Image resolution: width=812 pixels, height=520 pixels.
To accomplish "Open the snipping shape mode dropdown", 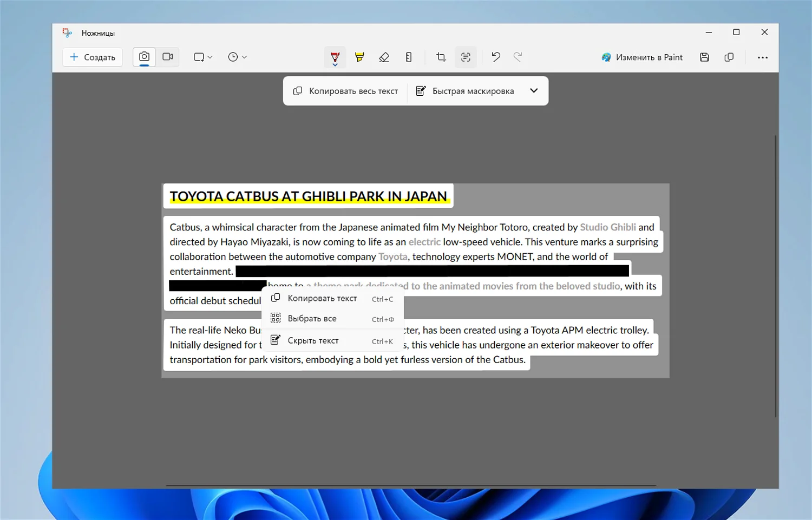I will pos(203,57).
